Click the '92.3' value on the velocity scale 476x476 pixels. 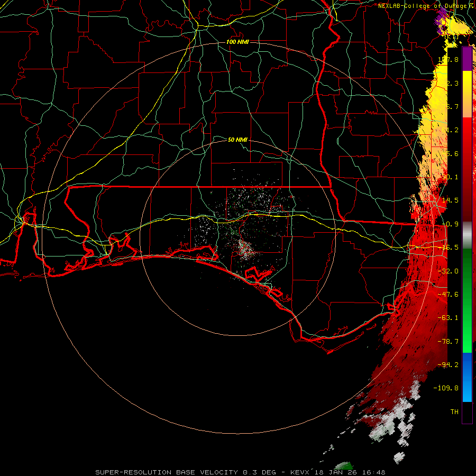pyautogui.click(x=450, y=83)
